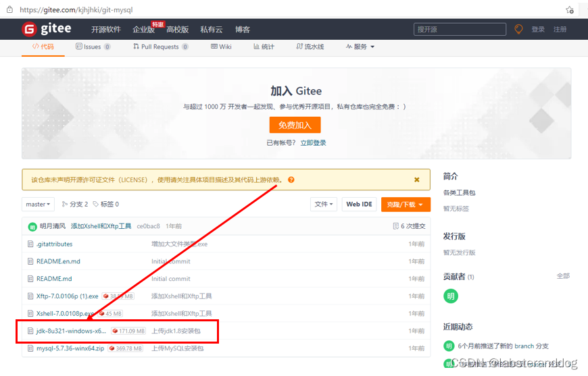Image resolution: width=588 pixels, height=376 pixels.
Task: Open the README.en.md file
Action: pos(58,261)
